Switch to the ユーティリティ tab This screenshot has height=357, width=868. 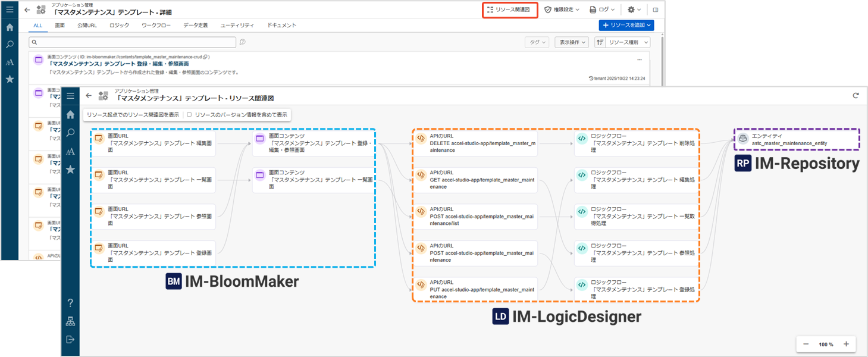[x=237, y=25]
